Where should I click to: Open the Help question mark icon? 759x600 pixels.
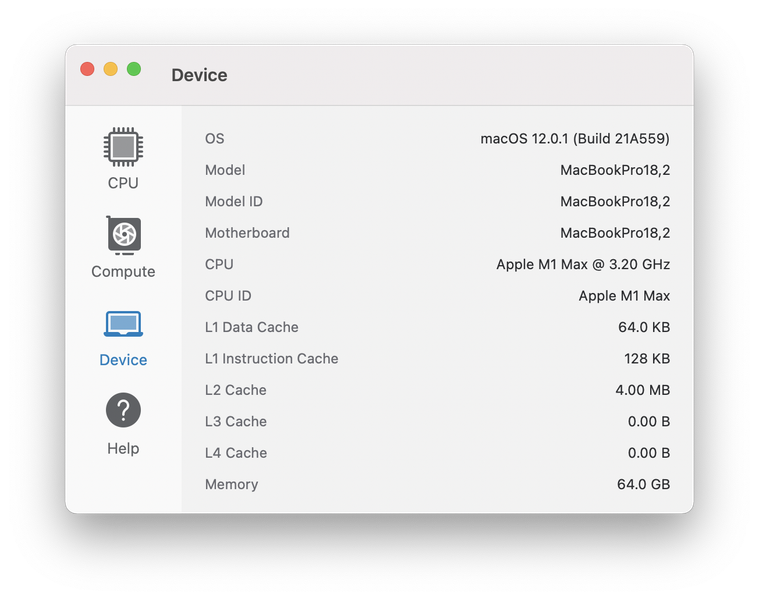coord(123,411)
